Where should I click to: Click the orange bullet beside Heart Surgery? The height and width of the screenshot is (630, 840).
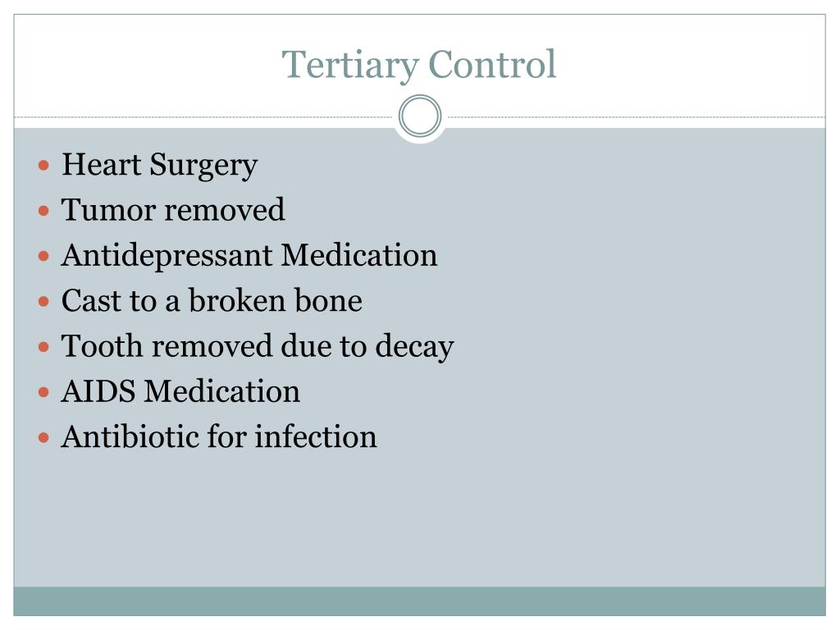click(44, 165)
